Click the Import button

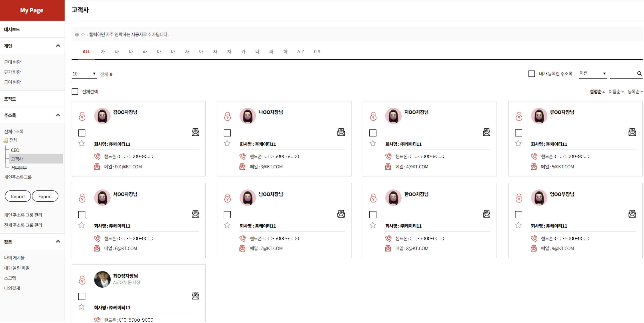point(18,197)
